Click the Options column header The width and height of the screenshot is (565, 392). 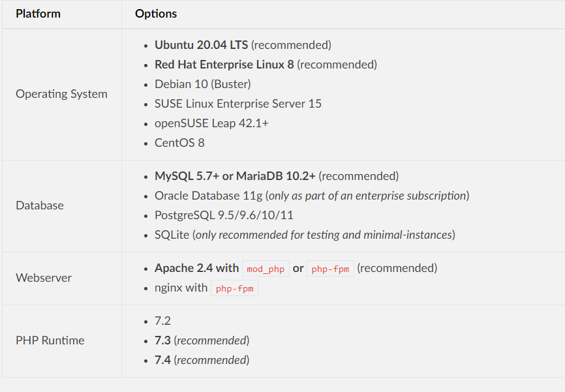click(x=155, y=14)
